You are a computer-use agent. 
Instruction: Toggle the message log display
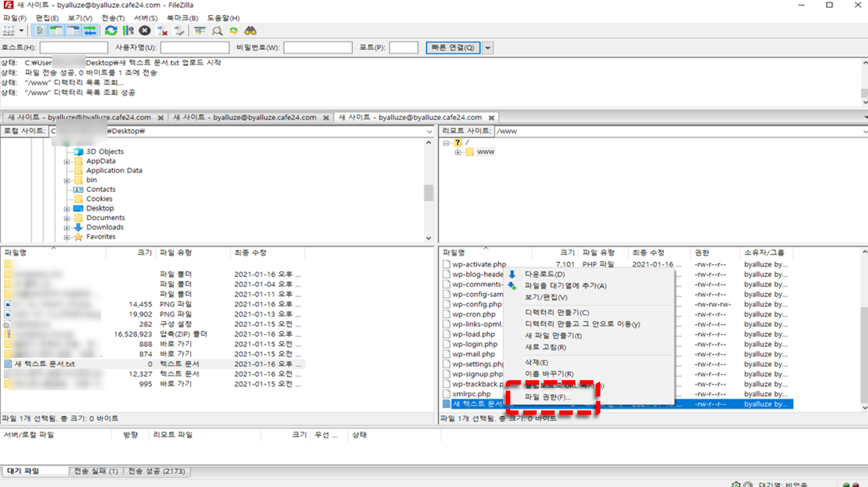pos(39,30)
